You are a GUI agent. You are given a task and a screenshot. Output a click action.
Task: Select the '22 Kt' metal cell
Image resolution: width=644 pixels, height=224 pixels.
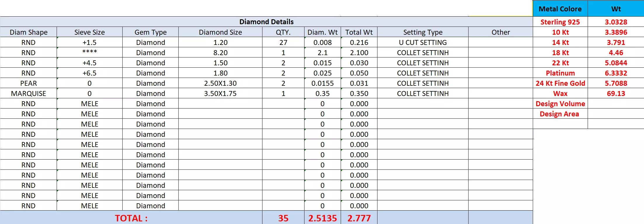coord(560,63)
